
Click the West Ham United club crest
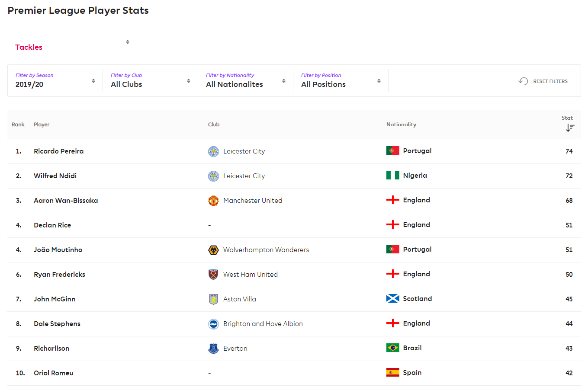(x=213, y=275)
